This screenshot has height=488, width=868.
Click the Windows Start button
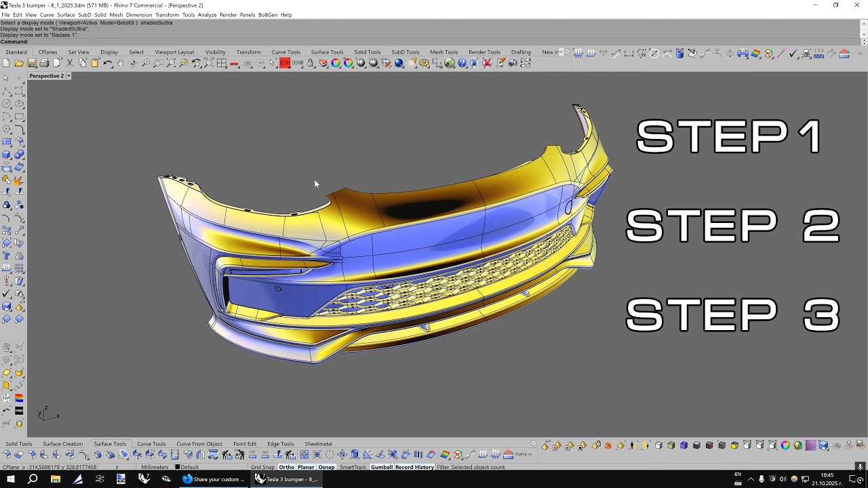pos(11,479)
